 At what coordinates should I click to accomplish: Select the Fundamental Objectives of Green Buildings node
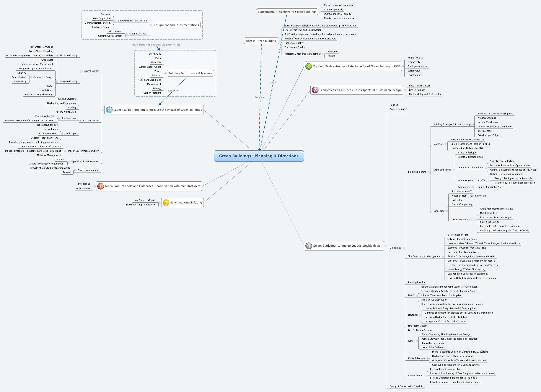click(287, 12)
